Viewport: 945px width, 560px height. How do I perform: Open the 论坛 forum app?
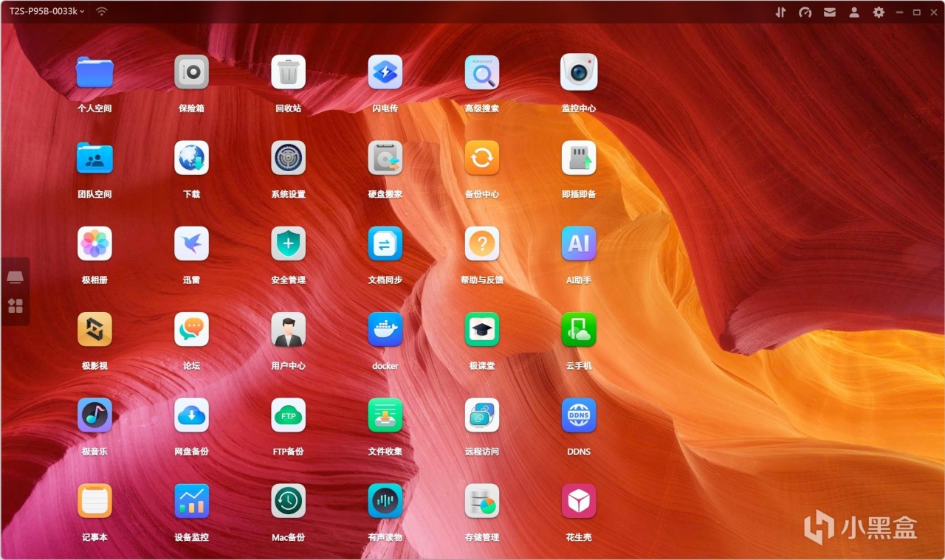(191, 329)
